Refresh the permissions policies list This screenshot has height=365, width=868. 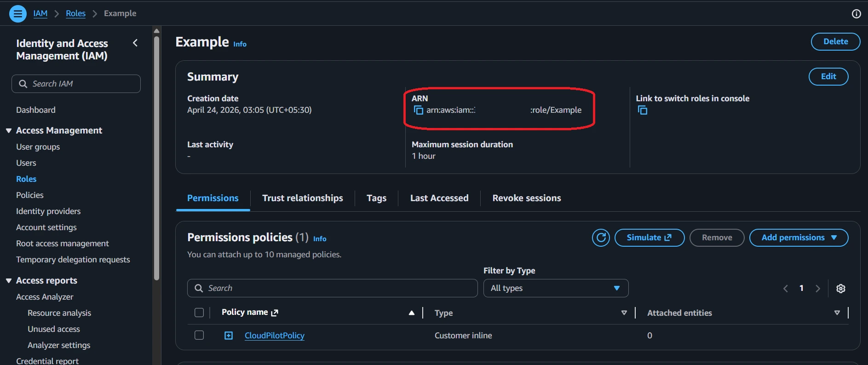click(601, 238)
